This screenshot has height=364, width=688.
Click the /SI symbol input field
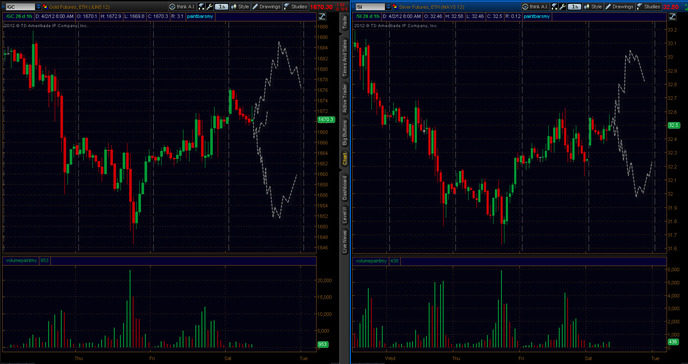[x=370, y=7]
